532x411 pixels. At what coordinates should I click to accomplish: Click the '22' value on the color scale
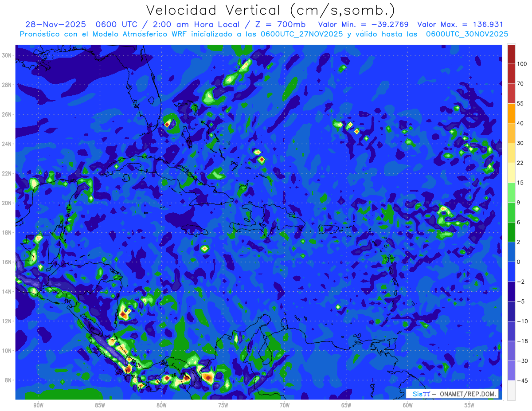[x=520, y=163]
